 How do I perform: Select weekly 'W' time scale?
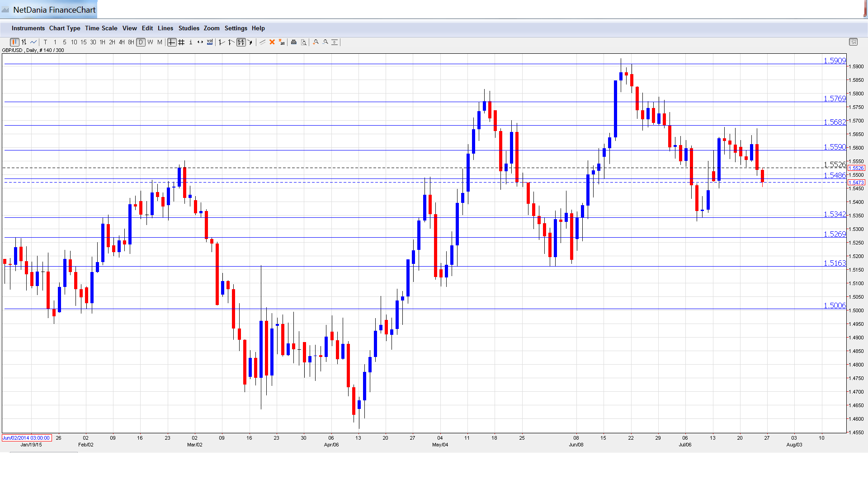pyautogui.click(x=150, y=42)
